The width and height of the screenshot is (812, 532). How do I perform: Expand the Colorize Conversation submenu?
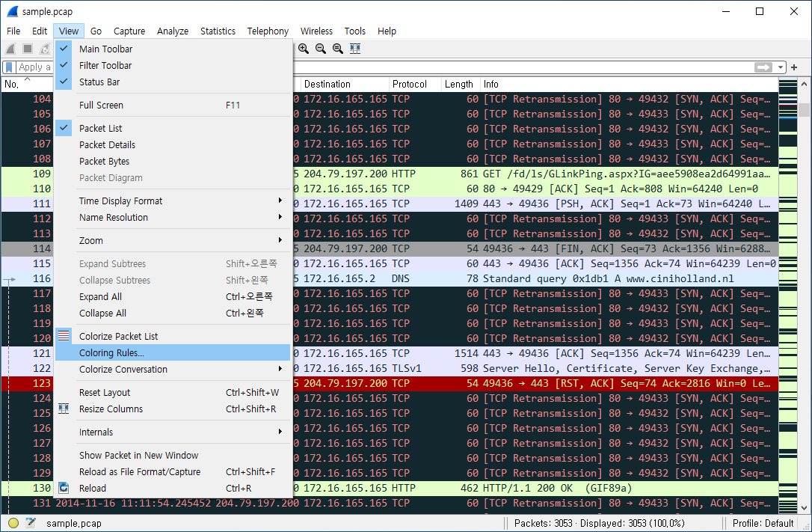coord(171,370)
